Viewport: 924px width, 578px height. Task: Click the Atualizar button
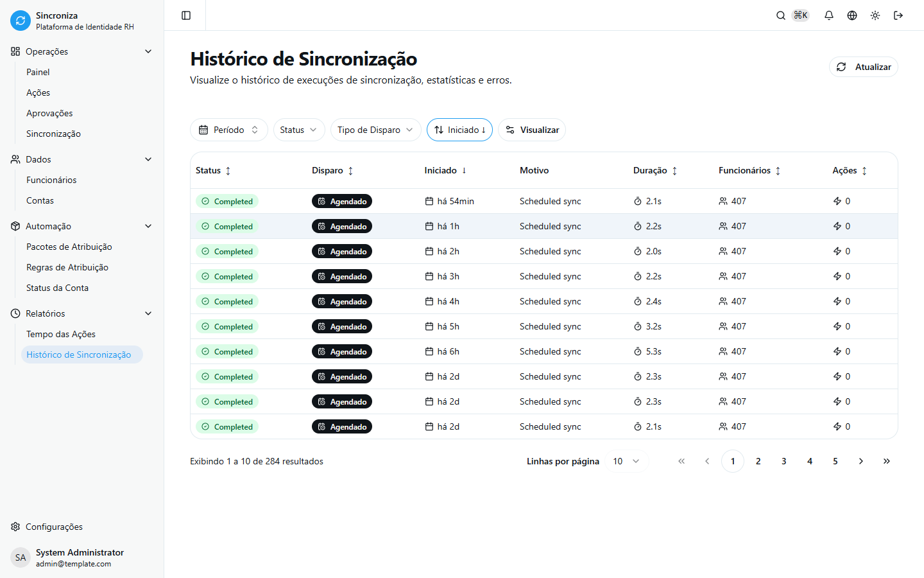[864, 67]
